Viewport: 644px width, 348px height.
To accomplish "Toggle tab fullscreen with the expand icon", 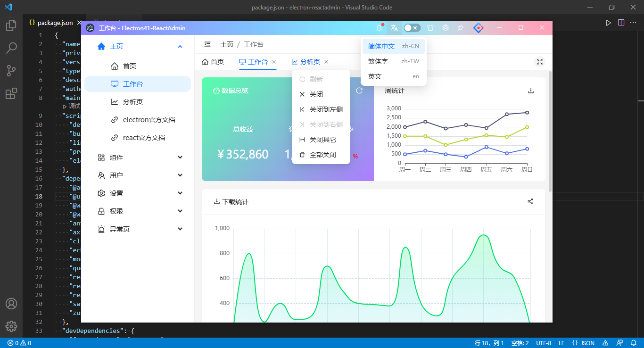I will tap(540, 62).
